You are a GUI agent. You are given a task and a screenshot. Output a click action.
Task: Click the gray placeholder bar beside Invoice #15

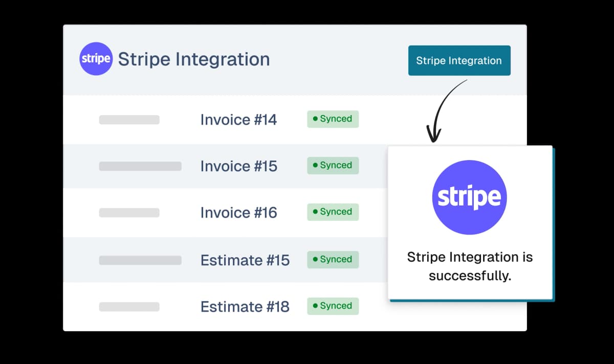[x=140, y=166]
